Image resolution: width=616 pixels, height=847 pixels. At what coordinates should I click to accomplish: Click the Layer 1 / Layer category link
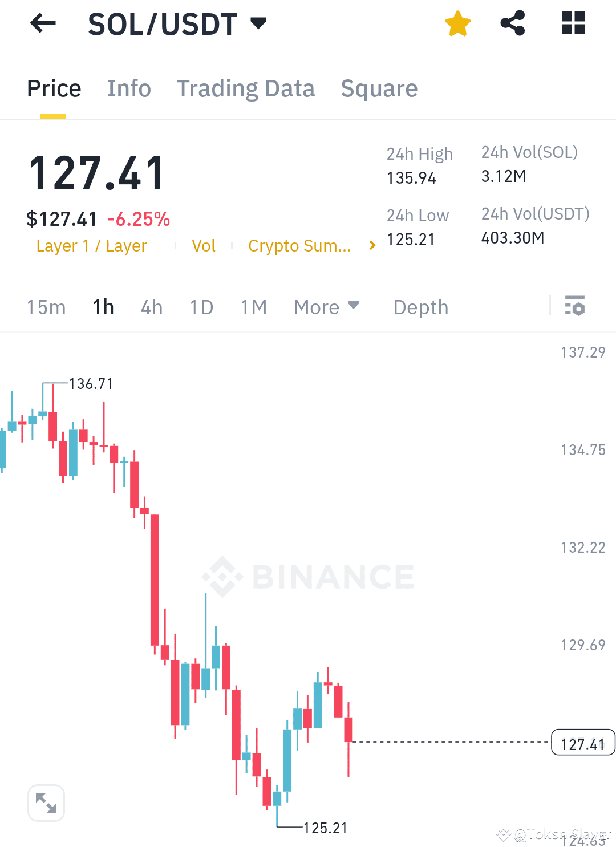tap(91, 245)
